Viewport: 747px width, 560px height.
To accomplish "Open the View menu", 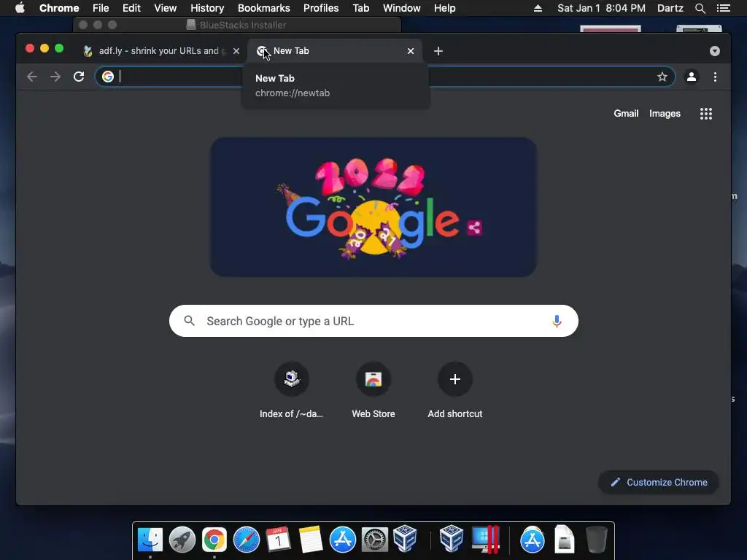I will click(166, 8).
